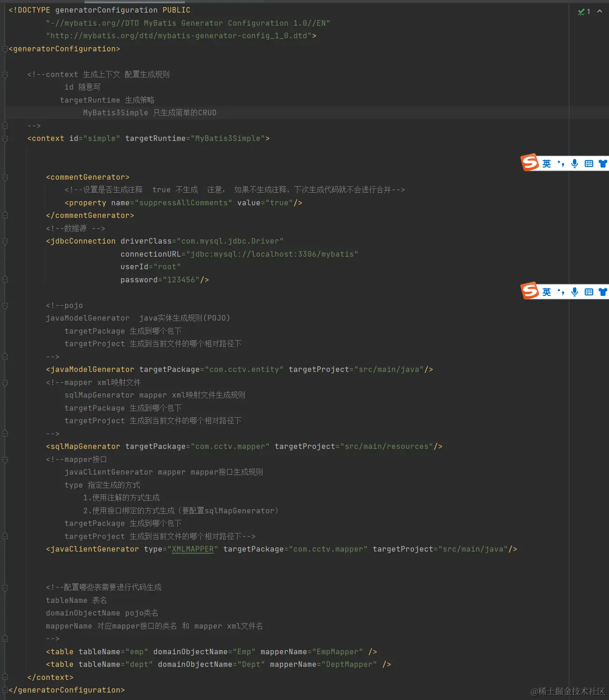The image size is (609, 700).
Task: Collapse the commentGenerator opening tag fold
Action: (x=5, y=177)
